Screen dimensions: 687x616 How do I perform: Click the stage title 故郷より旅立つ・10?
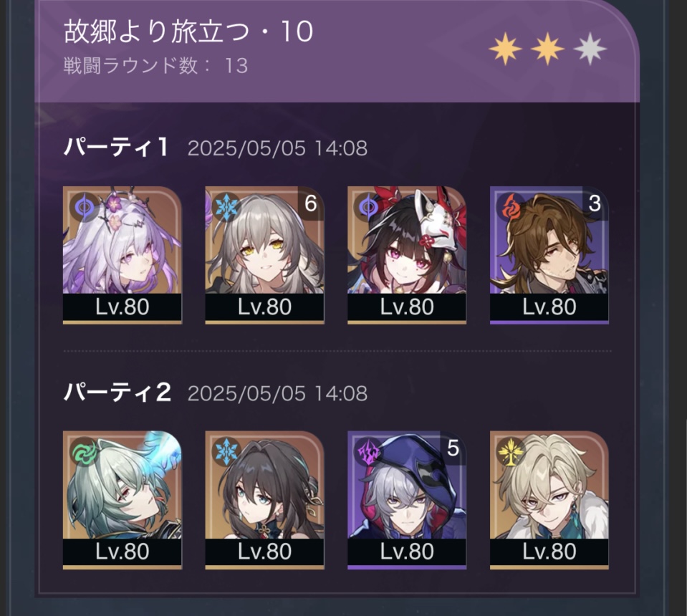point(188,32)
